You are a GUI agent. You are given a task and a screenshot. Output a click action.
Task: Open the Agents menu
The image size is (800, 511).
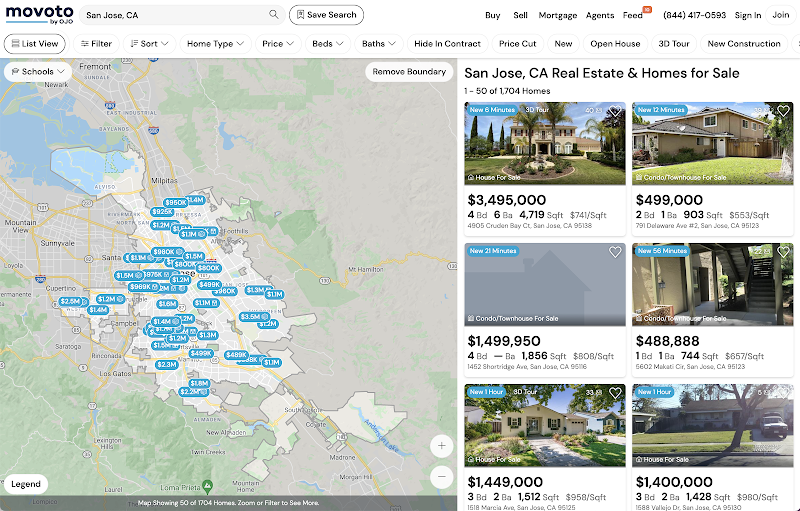tap(600, 15)
